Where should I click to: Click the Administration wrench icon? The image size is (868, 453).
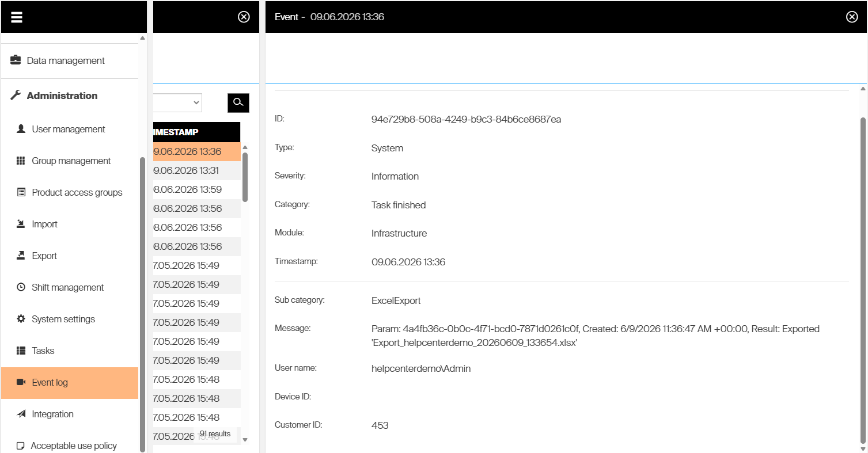(x=16, y=96)
